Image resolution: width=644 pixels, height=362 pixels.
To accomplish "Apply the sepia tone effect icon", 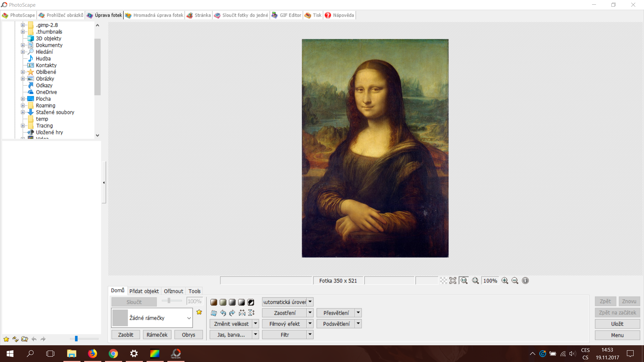I will tap(214, 302).
